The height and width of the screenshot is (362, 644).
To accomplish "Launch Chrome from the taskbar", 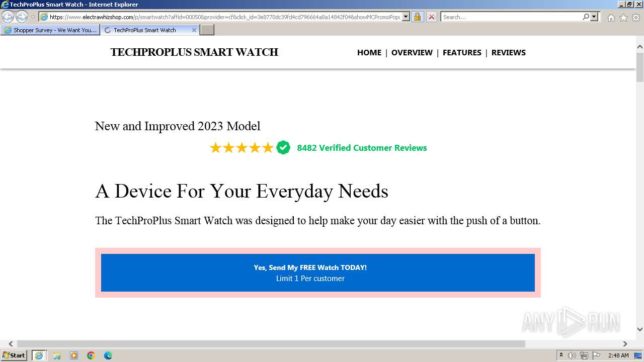I will pos(91,355).
